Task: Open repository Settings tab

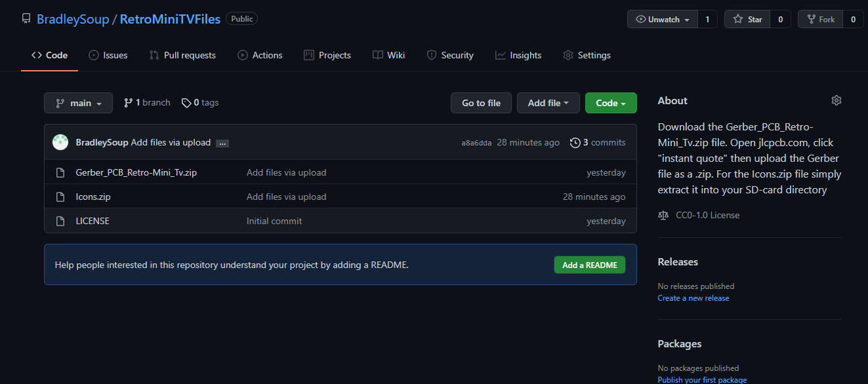Action: coord(587,55)
